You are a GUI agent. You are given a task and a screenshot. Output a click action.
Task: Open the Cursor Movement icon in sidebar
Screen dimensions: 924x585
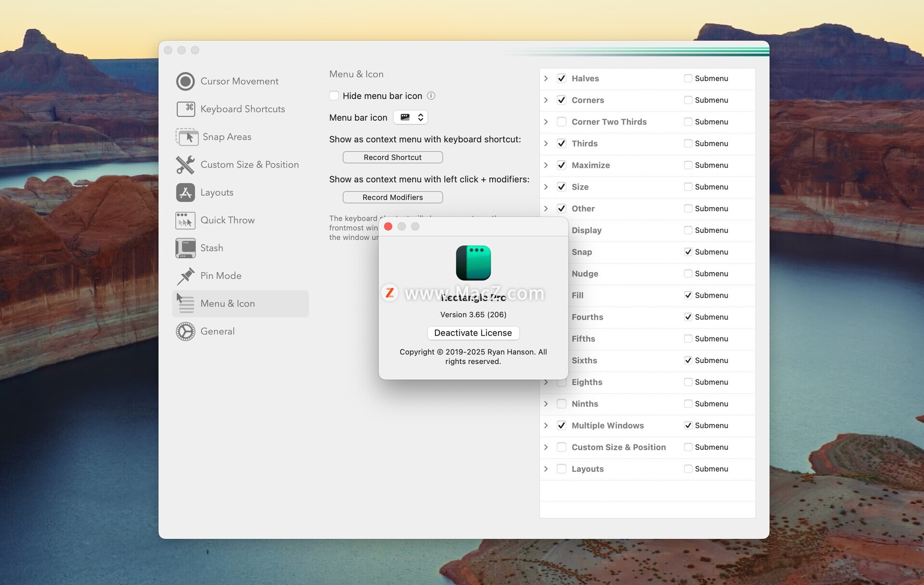[185, 81]
